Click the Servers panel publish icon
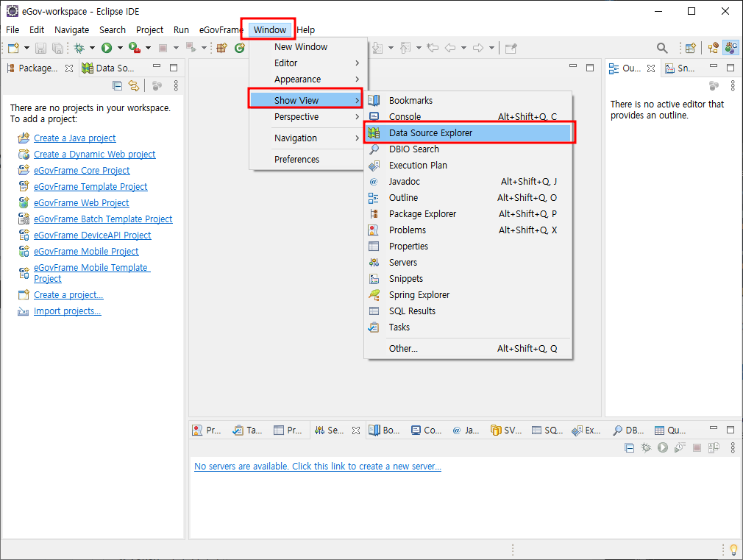The image size is (743, 560). 714,447
